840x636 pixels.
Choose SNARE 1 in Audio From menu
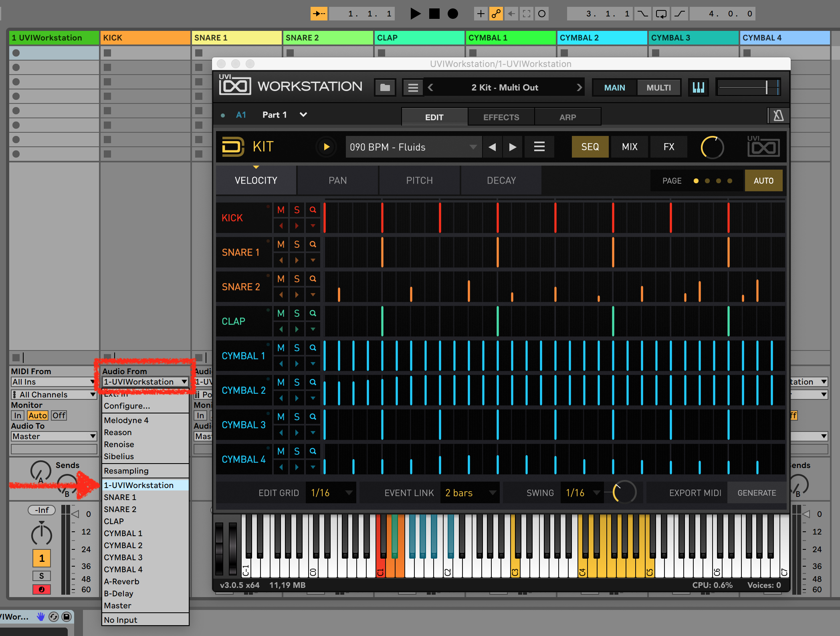[x=145, y=497]
